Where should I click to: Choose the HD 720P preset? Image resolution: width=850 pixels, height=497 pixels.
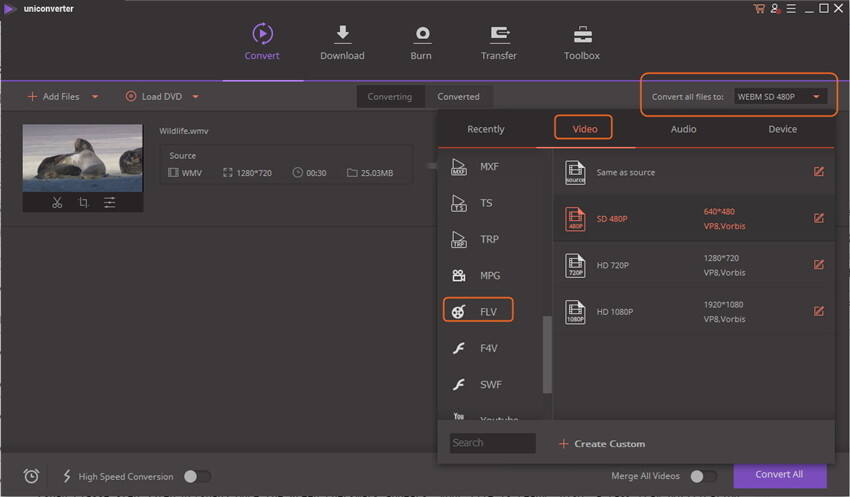tap(694, 265)
